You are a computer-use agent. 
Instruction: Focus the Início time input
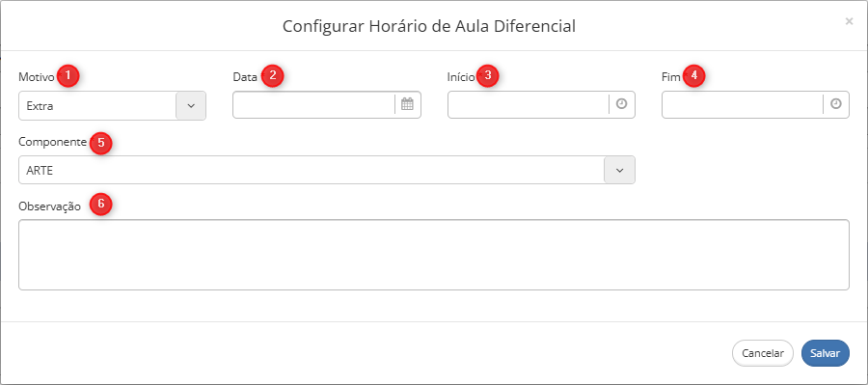529,105
